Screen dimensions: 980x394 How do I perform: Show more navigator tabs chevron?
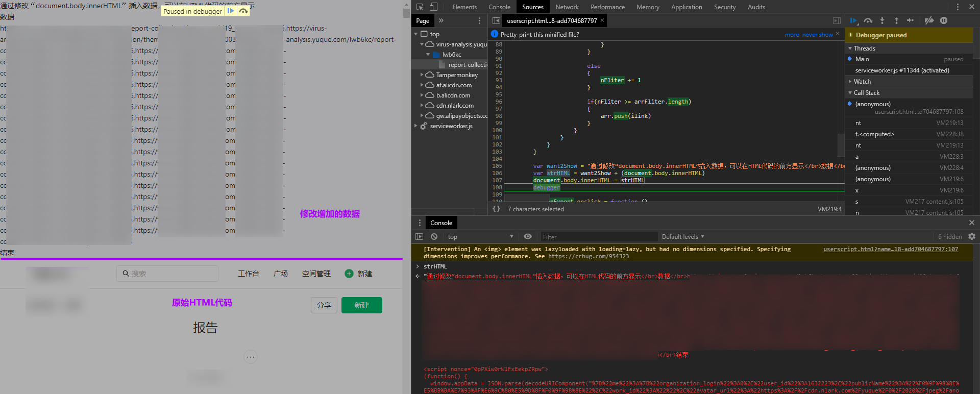(441, 20)
